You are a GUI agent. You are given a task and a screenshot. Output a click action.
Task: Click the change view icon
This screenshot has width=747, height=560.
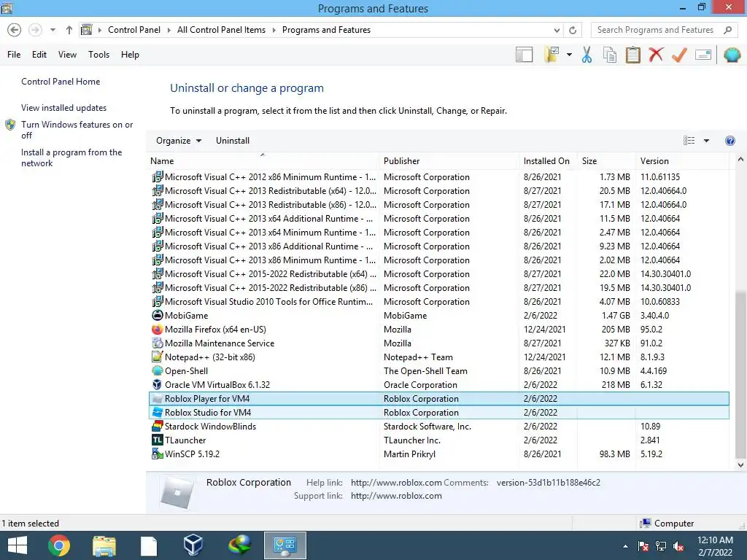(689, 141)
